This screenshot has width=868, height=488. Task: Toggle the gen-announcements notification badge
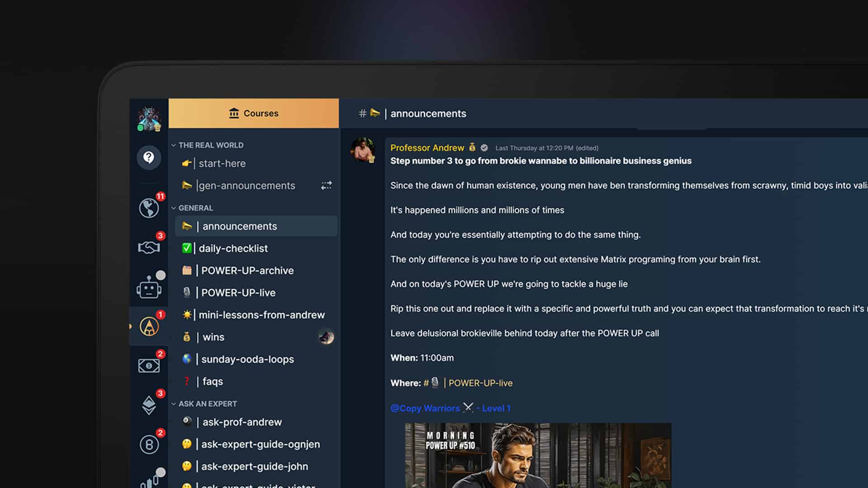click(326, 185)
